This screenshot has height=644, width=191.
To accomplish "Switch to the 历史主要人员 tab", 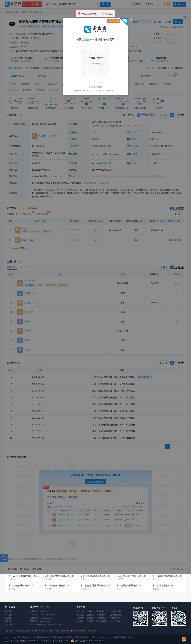I will pyautogui.click(x=26, y=267).
